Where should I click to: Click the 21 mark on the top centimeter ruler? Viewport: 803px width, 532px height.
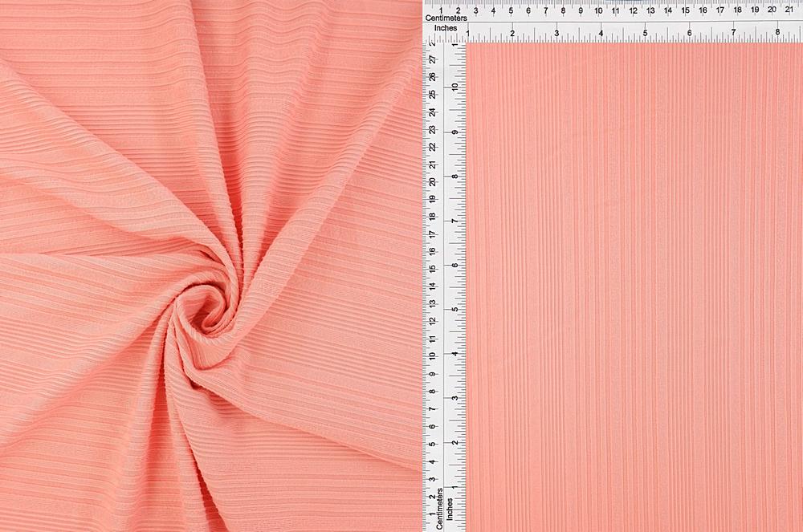tap(789, 10)
